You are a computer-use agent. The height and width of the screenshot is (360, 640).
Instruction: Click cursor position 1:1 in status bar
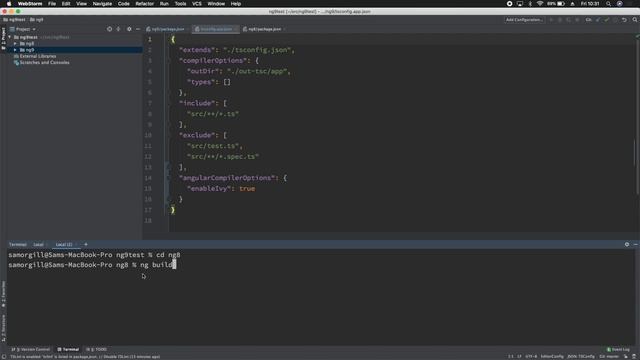click(x=511, y=356)
